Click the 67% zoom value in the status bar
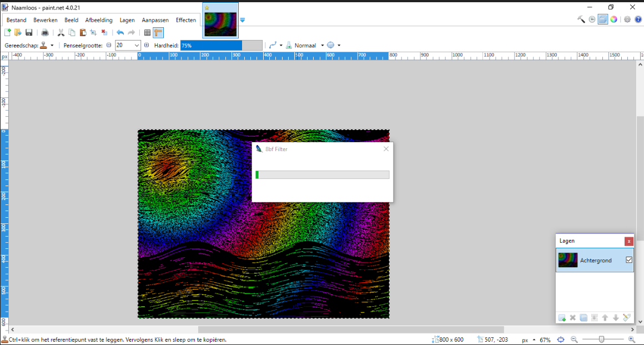644x345 pixels. [x=545, y=340]
